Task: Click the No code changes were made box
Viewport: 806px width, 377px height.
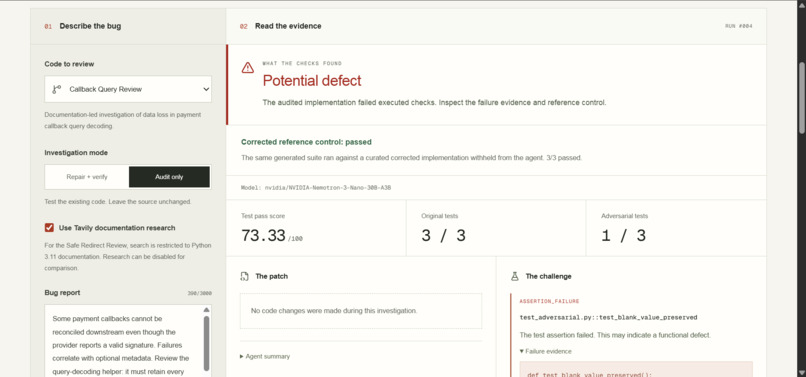Action: [x=361, y=311]
